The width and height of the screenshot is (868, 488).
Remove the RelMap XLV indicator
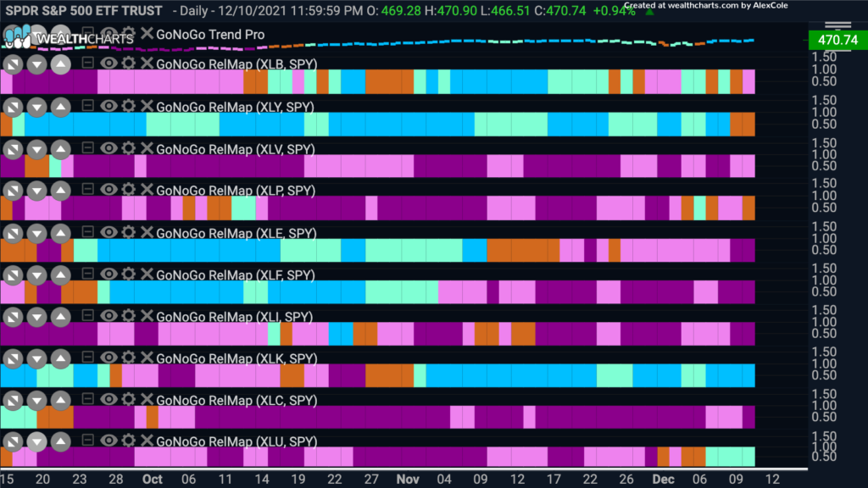(x=147, y=148)
